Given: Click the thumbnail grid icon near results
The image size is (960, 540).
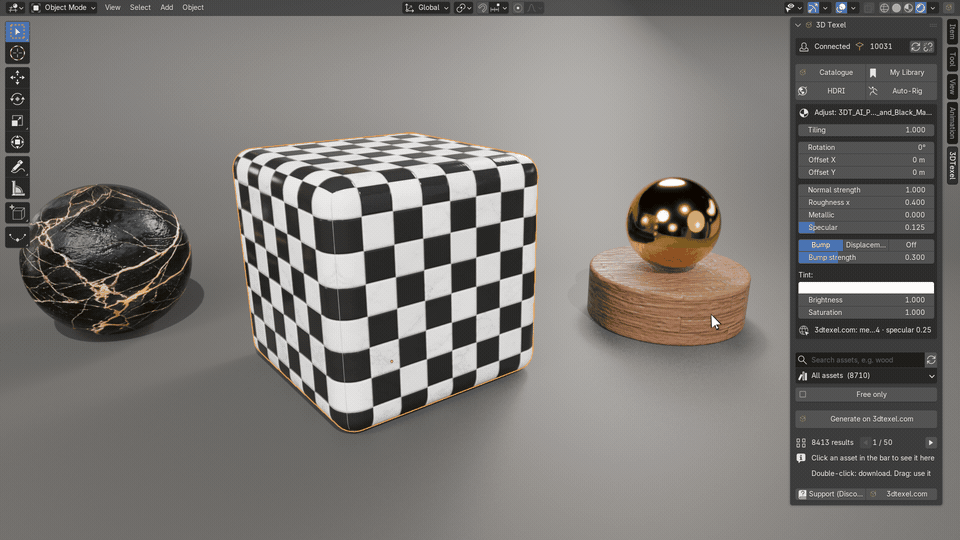Looking at the screenshot, I should [801, 443].
